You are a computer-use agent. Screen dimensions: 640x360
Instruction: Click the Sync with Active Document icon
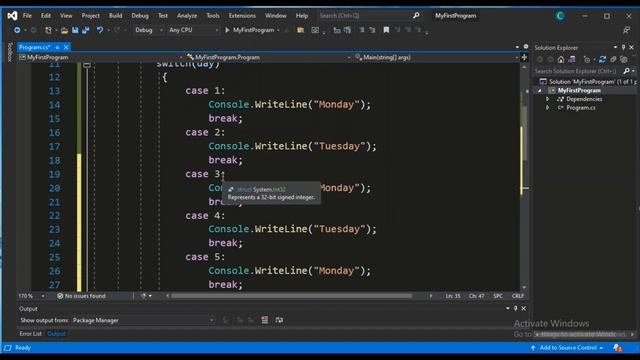coord(602,60)
